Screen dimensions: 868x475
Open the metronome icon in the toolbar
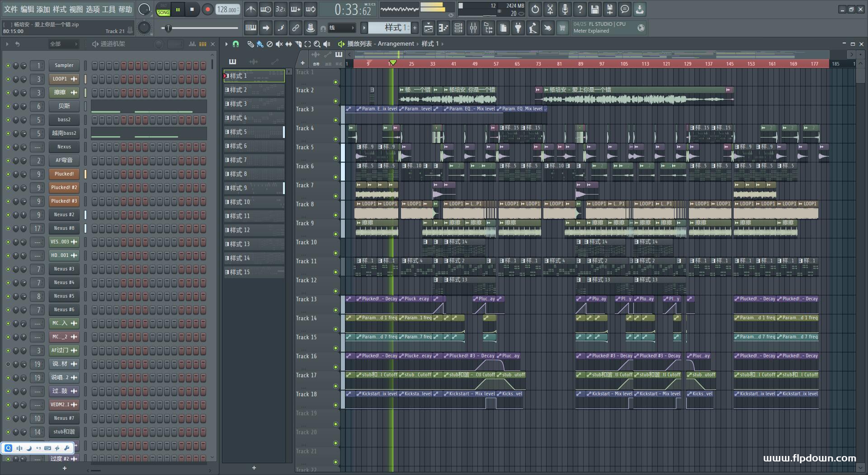pyautogui.click(x=251, y=9)
